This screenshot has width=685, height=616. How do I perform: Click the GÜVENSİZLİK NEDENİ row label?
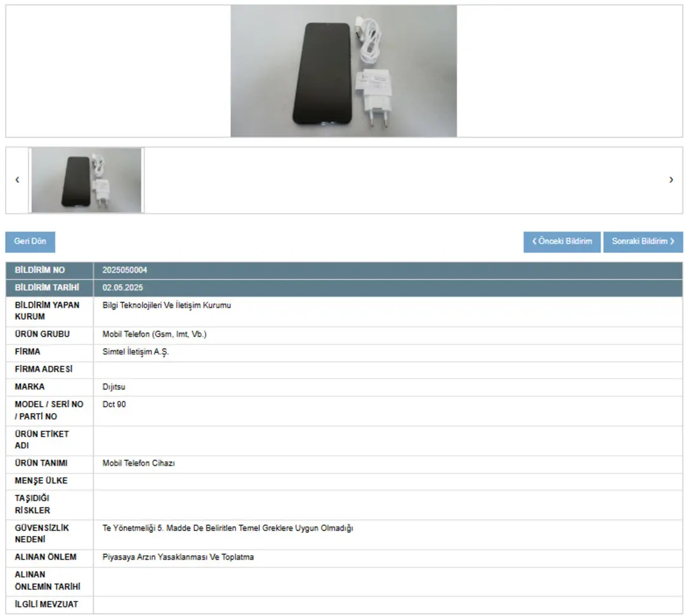pos(42,534)
